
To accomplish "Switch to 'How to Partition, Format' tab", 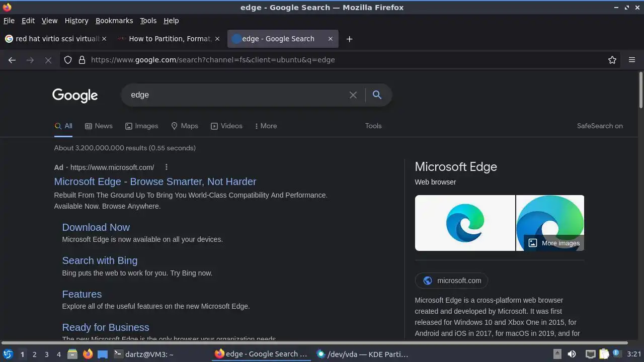I will click(x=170, y=39).
